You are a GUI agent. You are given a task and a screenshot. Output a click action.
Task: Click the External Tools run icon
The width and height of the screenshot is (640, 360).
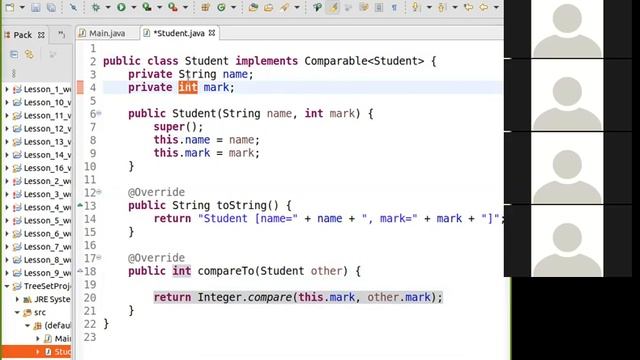click(173, 7)
